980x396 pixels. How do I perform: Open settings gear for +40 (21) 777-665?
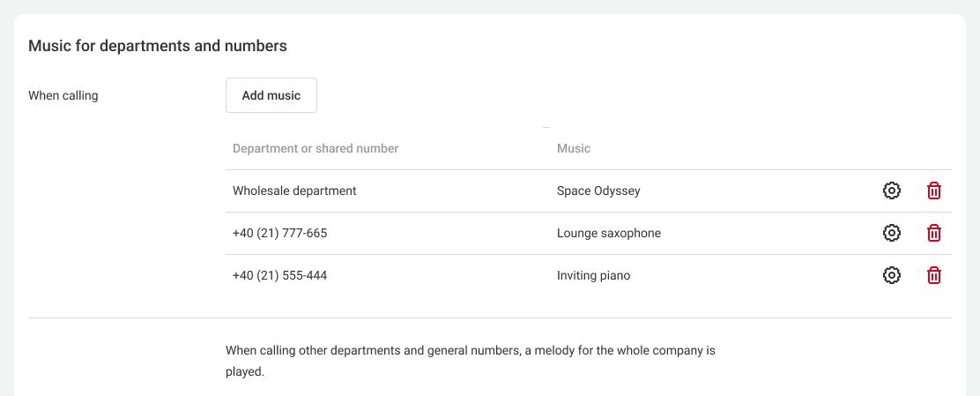point(892,233)
